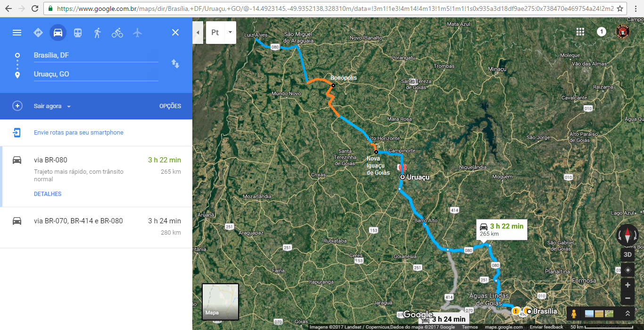Reverse starting point and destination
Viewport: 644px width, 330px height.
(x=175, y=64)
